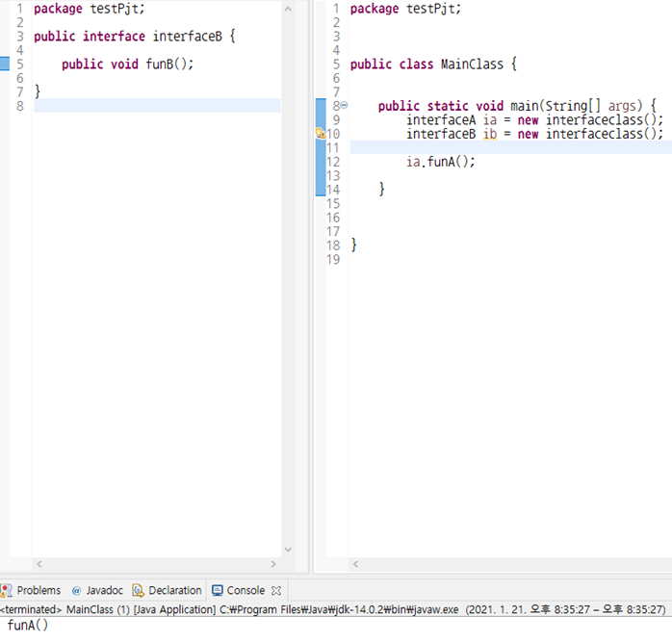The image size is (672, 643).
Task: Click the MainClass editor's scroll left arrow
Action: click(x=355, y=564)
